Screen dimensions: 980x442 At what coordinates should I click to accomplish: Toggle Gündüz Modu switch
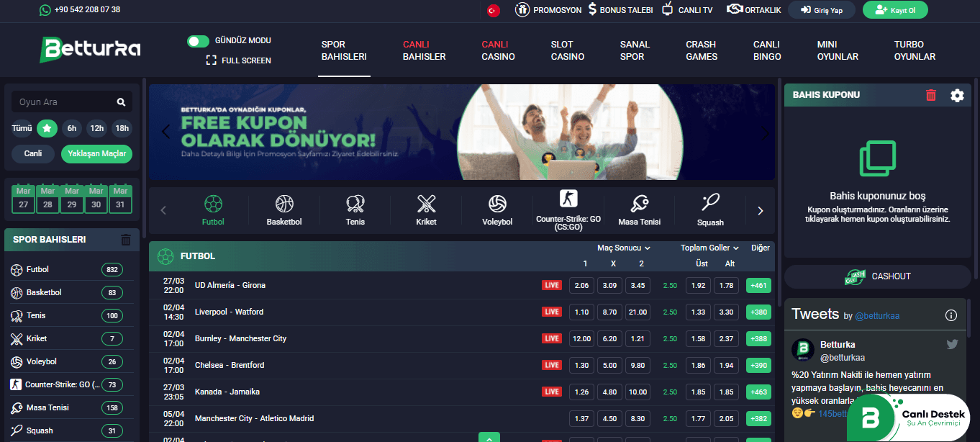(x=198, y=41)
